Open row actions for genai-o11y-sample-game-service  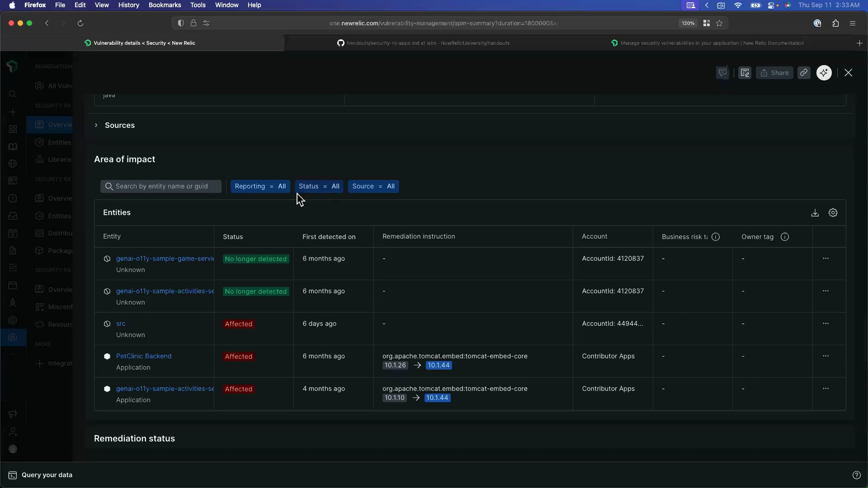click(x=826, y=258)
